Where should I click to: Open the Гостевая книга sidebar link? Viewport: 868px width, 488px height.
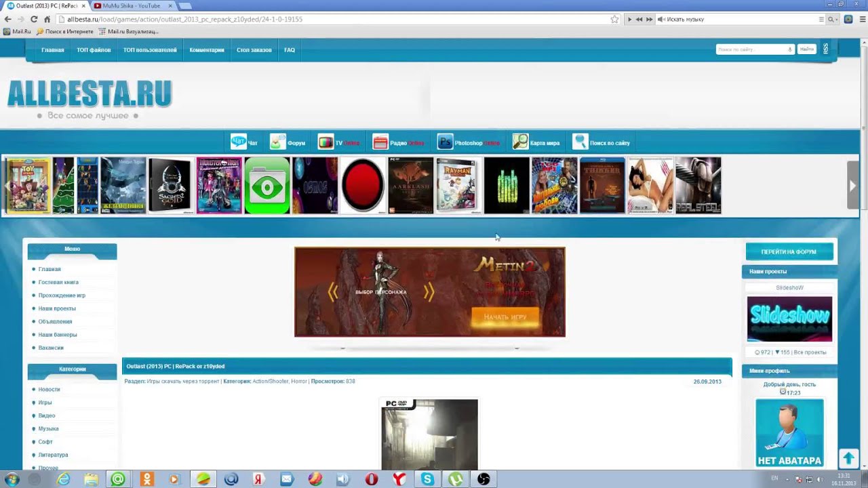click(58, 282)
